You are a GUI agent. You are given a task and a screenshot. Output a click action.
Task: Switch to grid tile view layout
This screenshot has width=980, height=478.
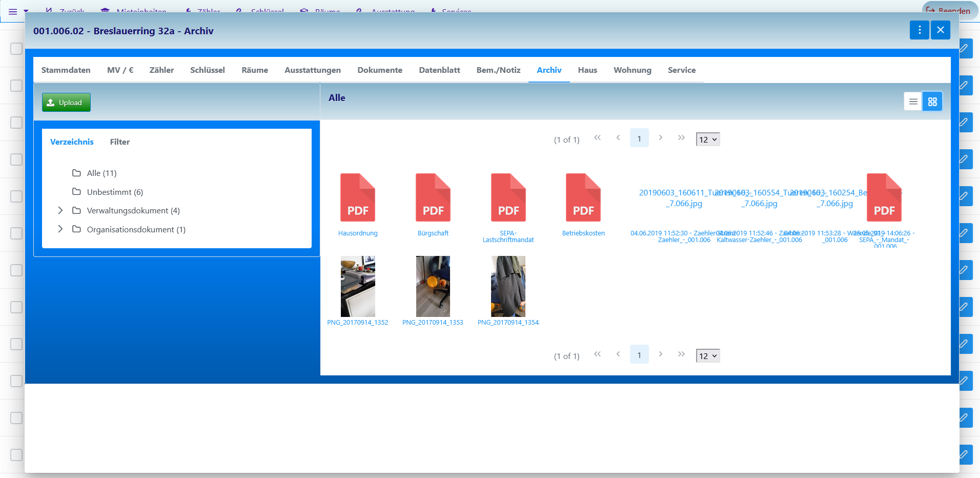(x=932, y=102)
